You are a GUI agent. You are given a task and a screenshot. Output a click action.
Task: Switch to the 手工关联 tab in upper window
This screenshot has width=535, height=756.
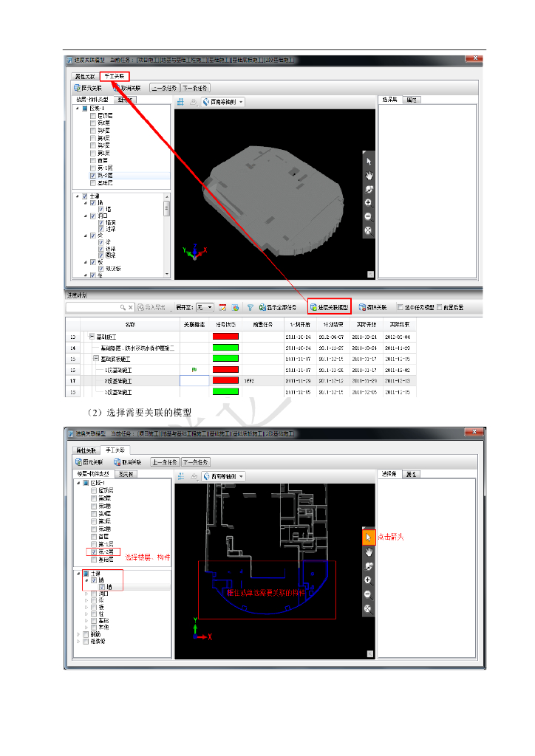115,75
